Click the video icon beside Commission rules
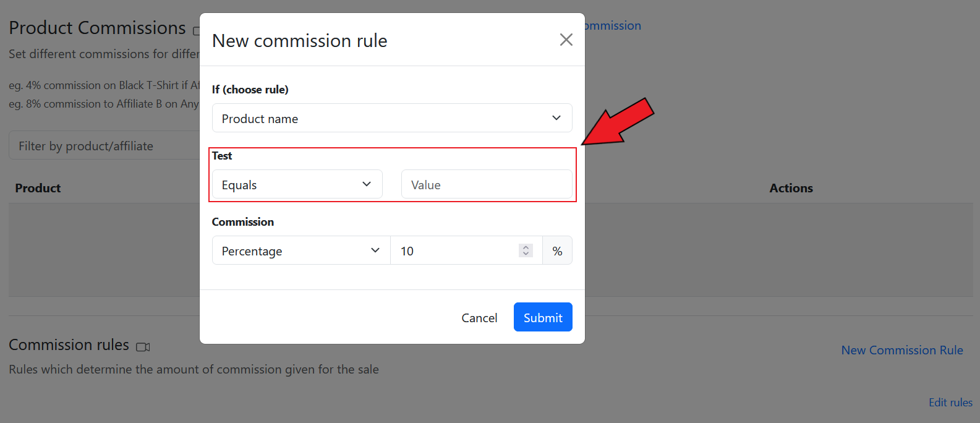The width and height of the screenshot is (980, 423). click(143, 347)
